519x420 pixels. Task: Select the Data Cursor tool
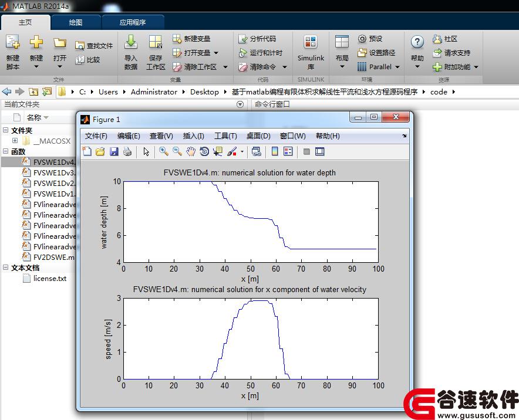point(218,151)
